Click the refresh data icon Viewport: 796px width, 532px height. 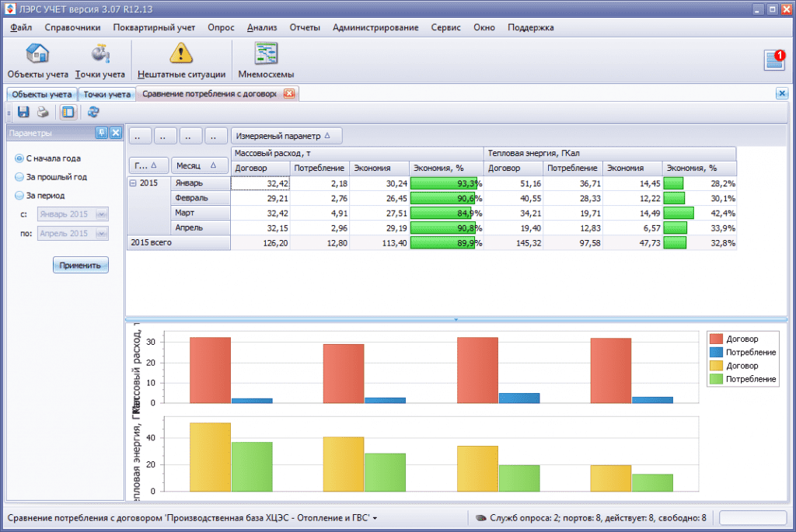pos(93,112)
